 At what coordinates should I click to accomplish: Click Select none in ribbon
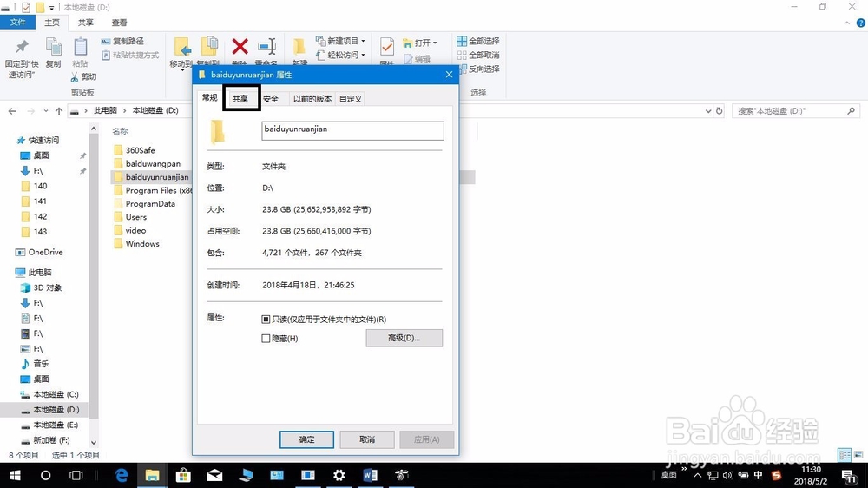point(478,55)
